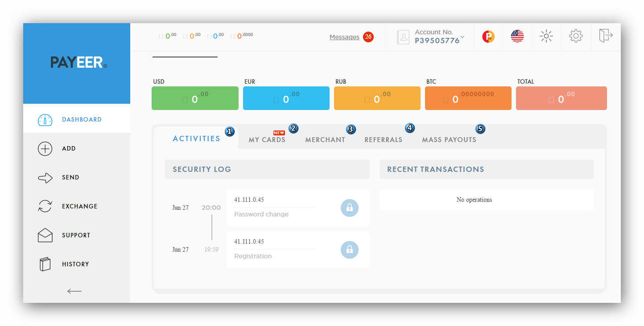Open the Mass Payouts tab
This screenshot has height=326, width=644.
[x=449, y=140]
